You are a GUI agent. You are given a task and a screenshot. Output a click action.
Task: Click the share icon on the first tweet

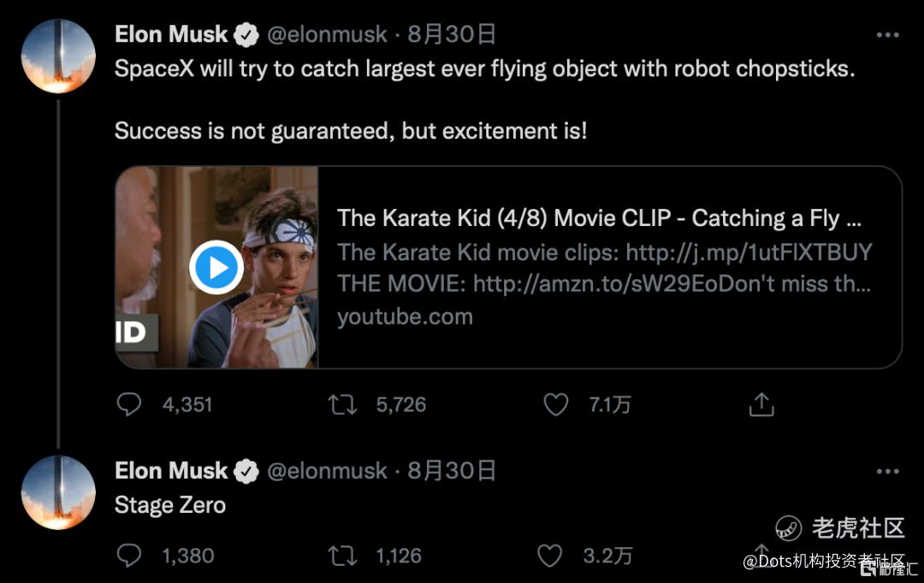click(x=761, y=404)
